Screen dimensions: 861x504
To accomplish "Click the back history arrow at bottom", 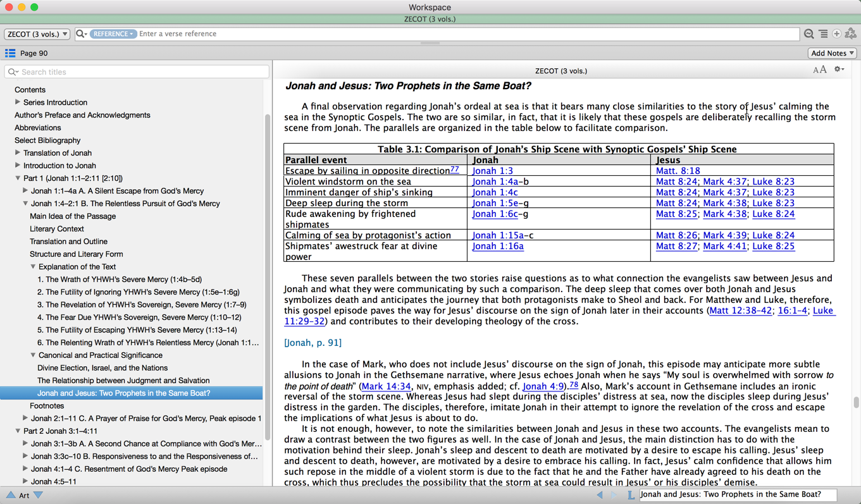I will 600,495.
